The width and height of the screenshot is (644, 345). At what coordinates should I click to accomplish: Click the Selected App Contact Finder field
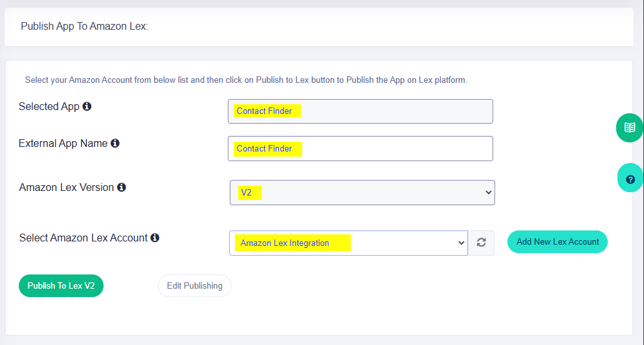point(361,111)
